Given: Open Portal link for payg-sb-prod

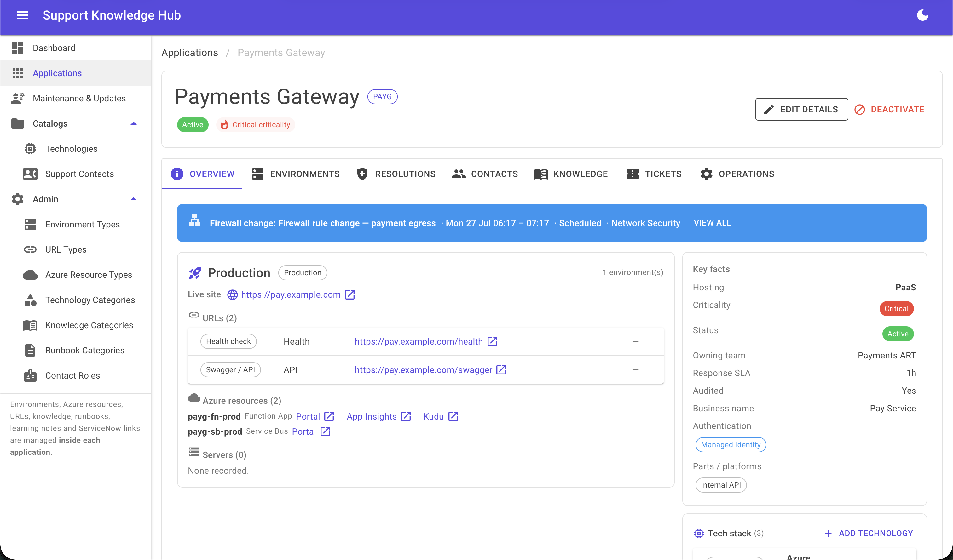Looking at the screenshot, I should pyautogui.click(x=304, y=431).
